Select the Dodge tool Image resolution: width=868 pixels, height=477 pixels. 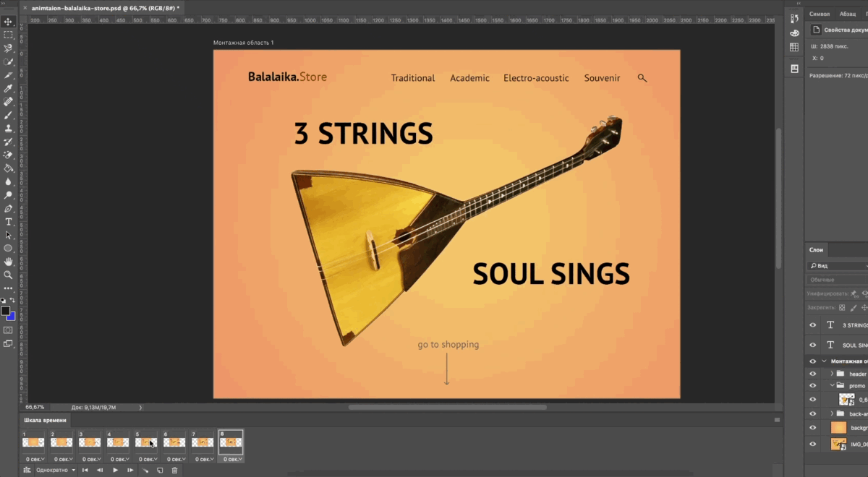9,195
